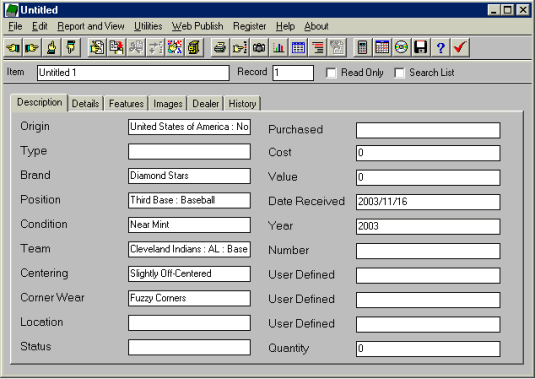Switch to the Features tab
This screenshot has height=379, width=535.
[x=126, y=104]
